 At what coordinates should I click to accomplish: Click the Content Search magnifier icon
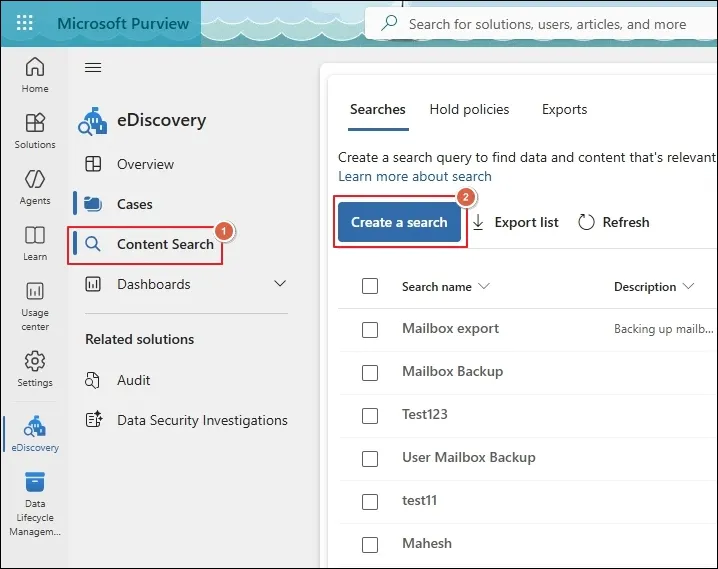click(93, 244)
